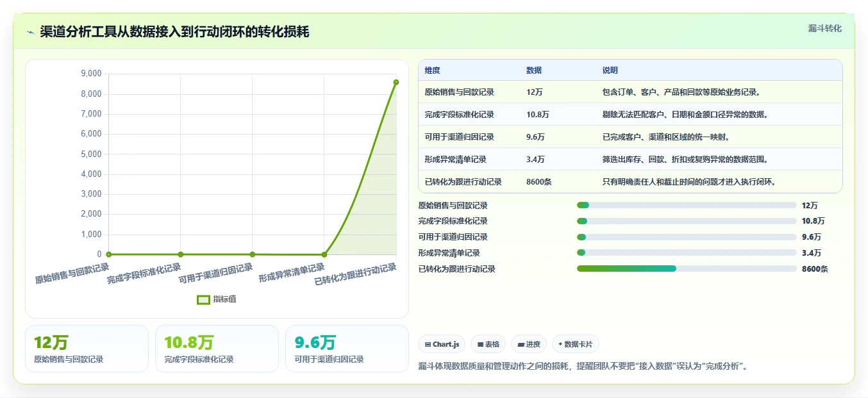Click x-axis label 已转化为跟进行动记录 in chart
Screen dimensions: 868x398
click(356, 274)
